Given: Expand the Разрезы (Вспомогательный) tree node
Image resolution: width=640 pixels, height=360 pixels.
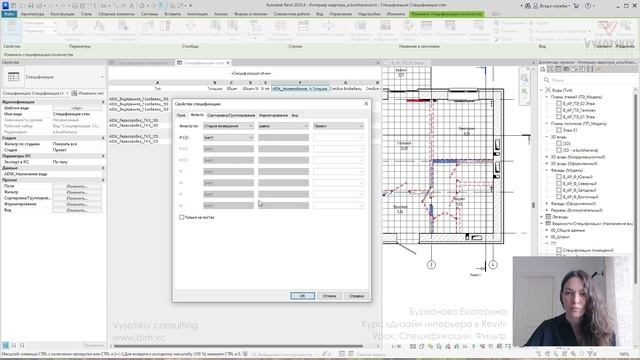Looking at the screenshot, I should [x=547, y=210].
